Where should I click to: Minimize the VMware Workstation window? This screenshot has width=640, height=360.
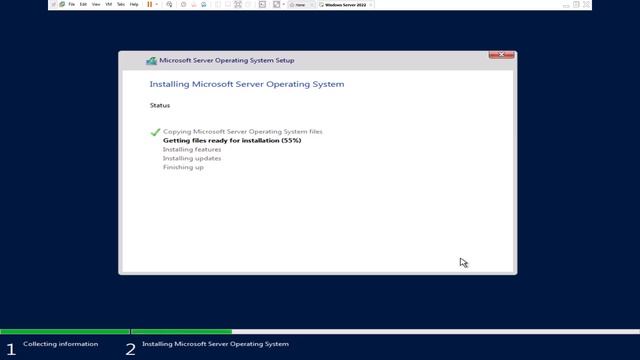point(566,5)
